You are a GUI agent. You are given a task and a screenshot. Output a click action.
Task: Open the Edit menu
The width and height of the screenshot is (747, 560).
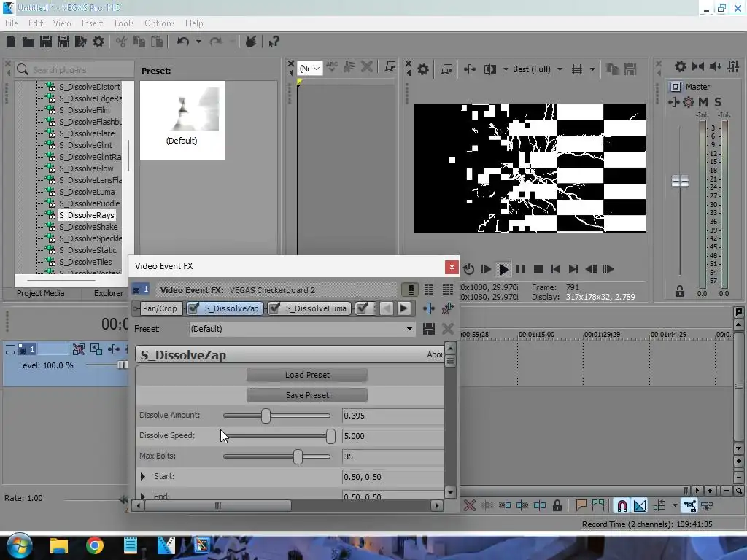point(36,23)
